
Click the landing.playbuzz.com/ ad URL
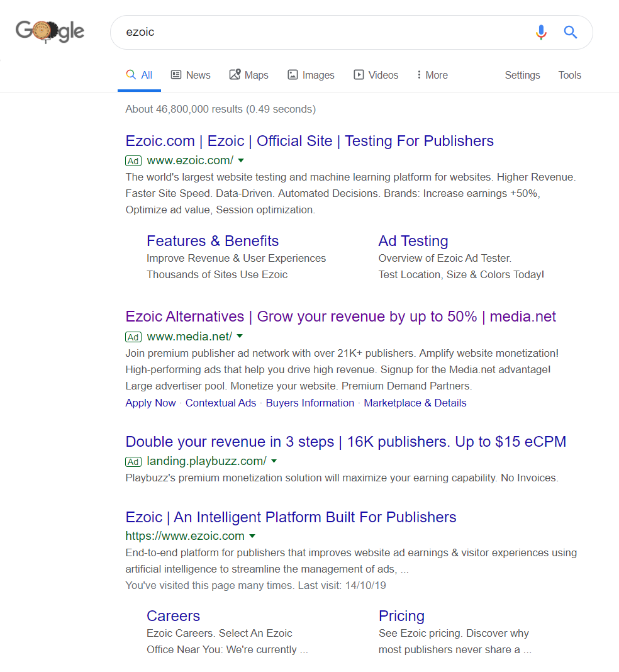(x=206, y=461)
